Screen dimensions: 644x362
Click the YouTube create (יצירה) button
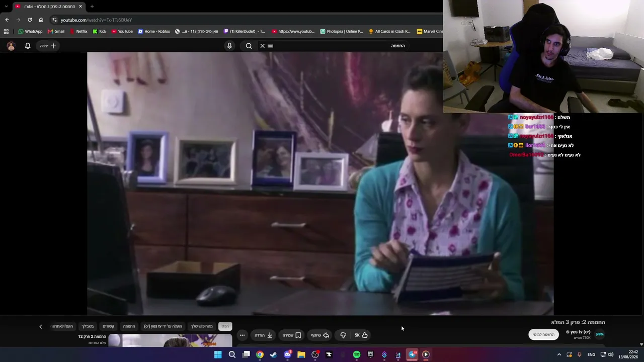pos(48,46)
